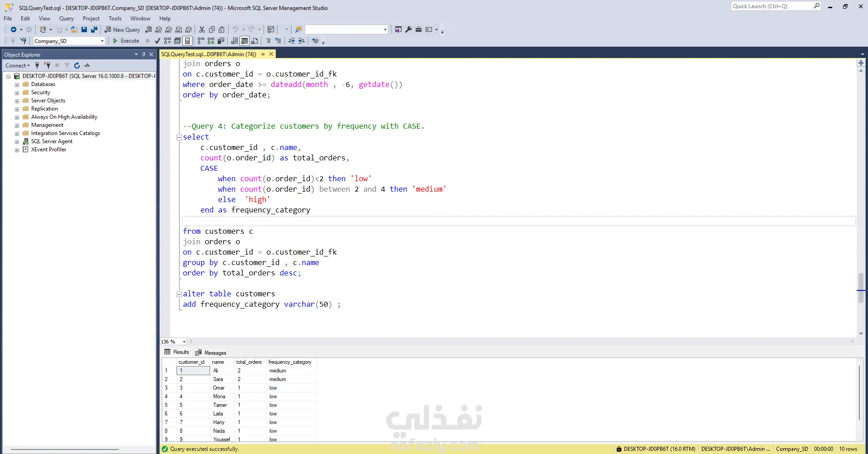
Task: Click the XMLA query icon
Action: [178, 29]
